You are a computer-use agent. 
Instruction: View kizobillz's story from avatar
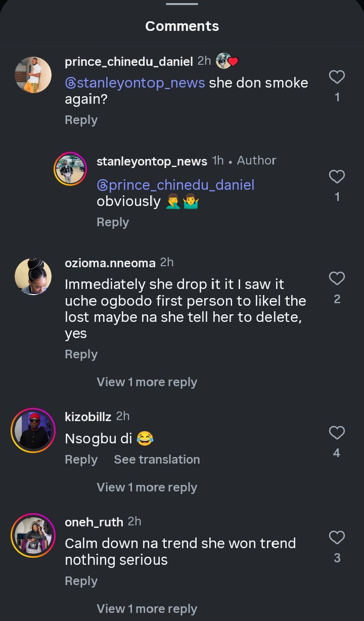click(x=33, y=430)
